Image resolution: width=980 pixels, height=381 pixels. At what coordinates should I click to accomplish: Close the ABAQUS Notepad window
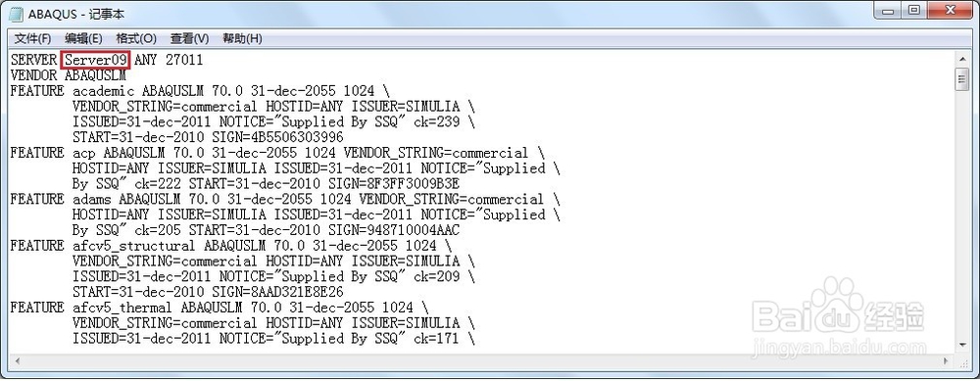tap(950, 11)
